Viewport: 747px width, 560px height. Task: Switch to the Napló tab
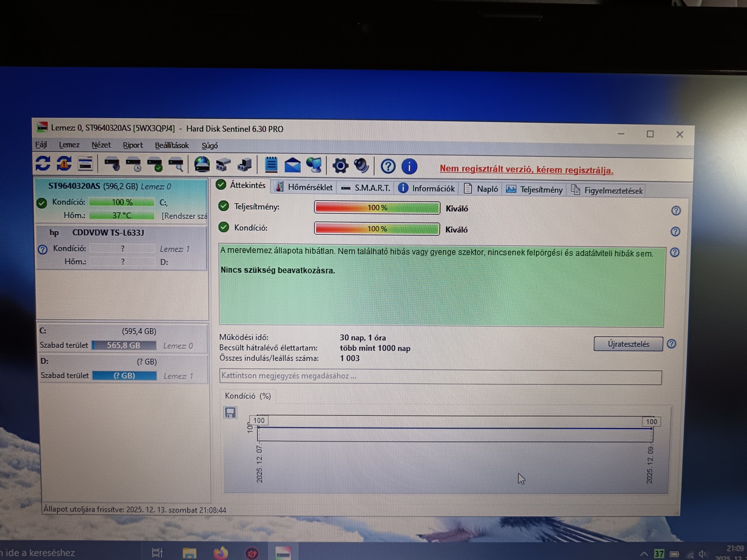(x=481, y=189)
